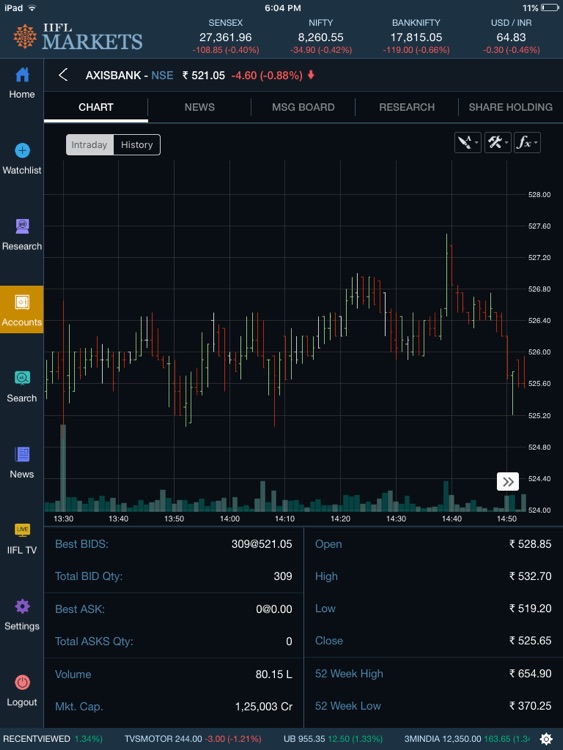This screenshot has height=750, width=563.
Task: Select UB 955.35 in the ticker
Action: pyautogui.click(x=333, y=739)
